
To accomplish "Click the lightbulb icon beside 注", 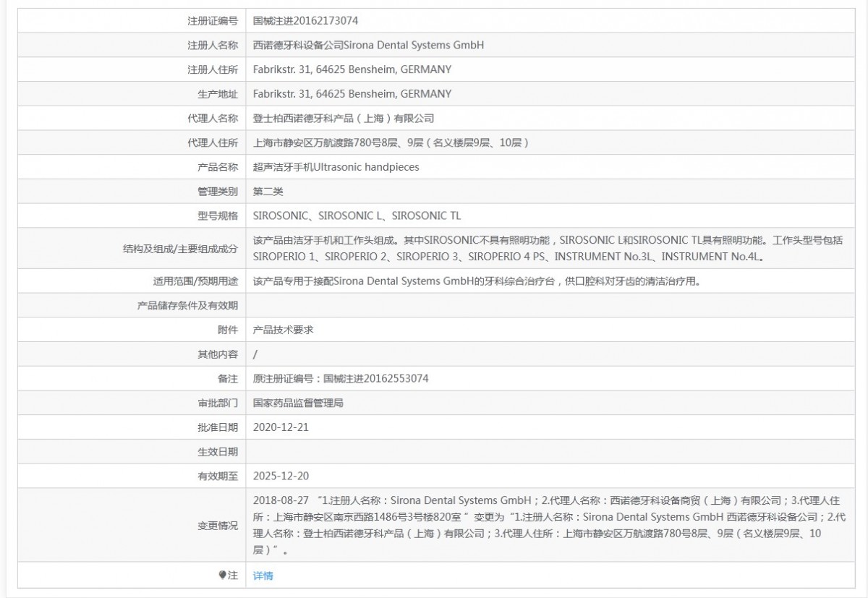I will pyautogui.click(x=223, y=576).
